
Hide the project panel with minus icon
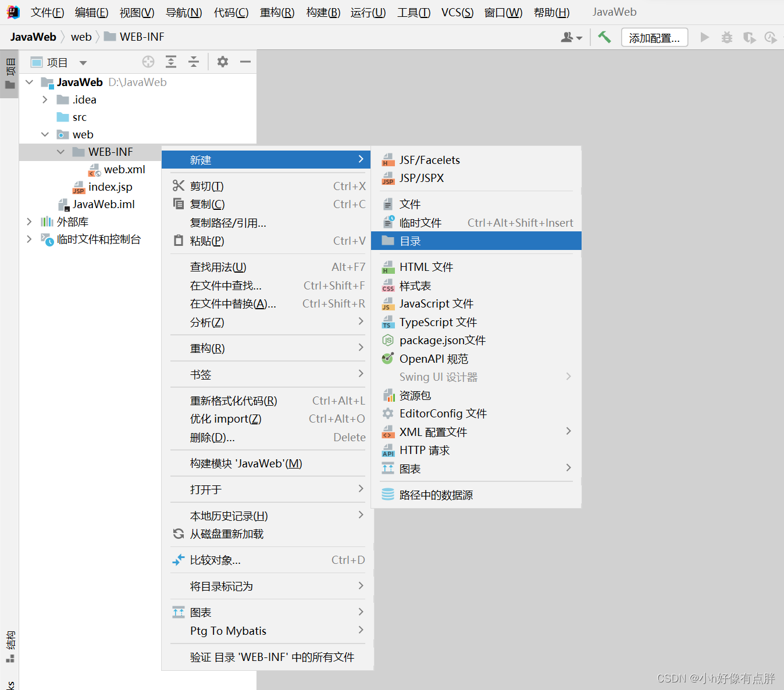coord(245,62)
